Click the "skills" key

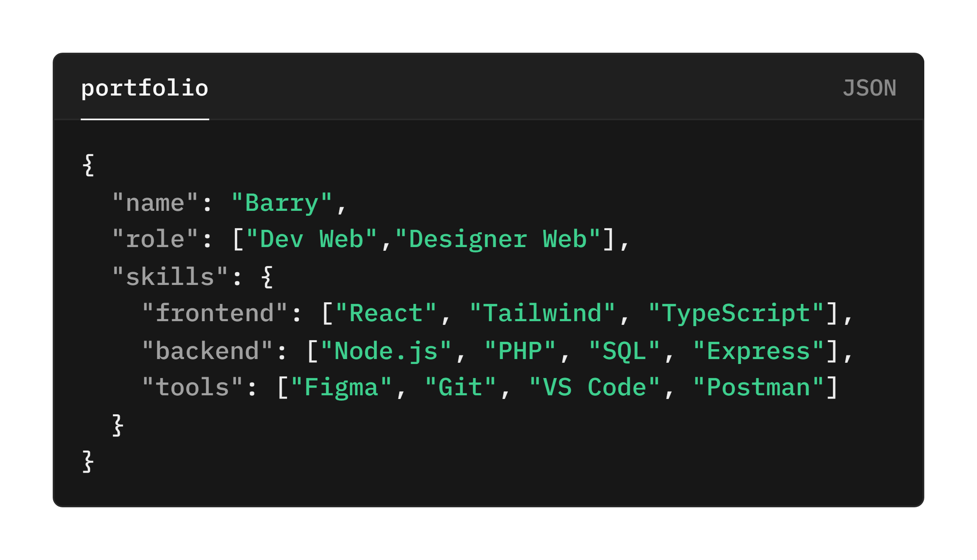[170, 276]
